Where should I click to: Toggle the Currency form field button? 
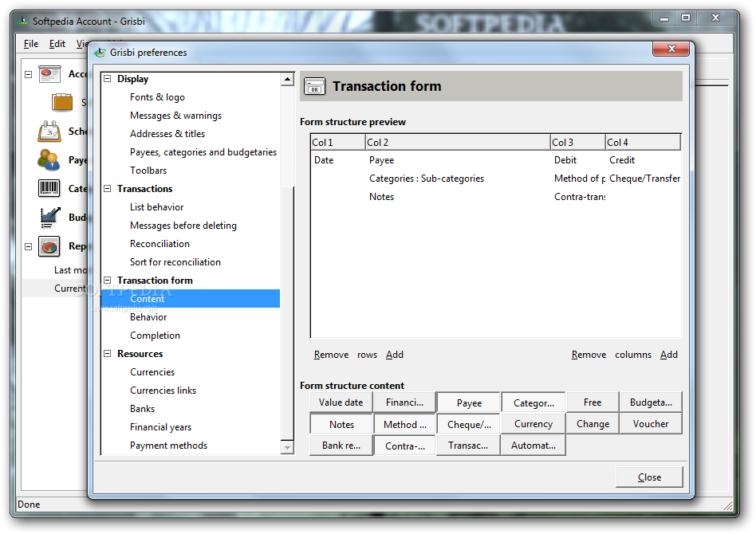[x=534, y=424]
